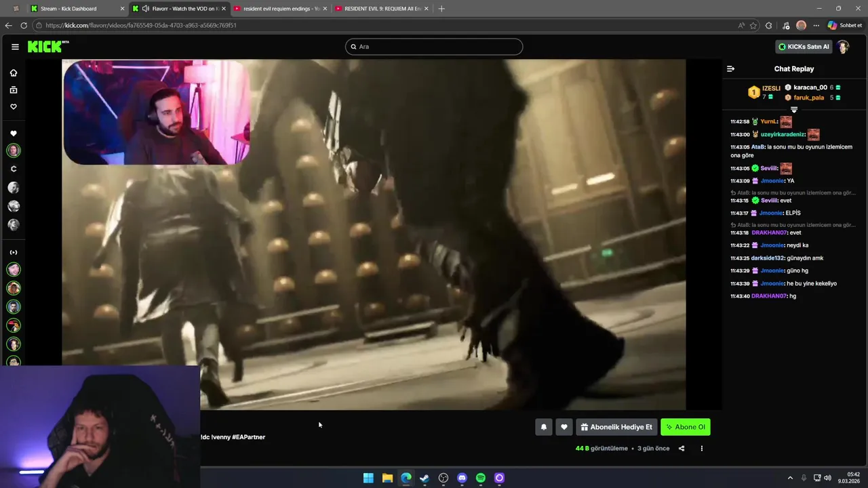868x488 pixels.
Task: Click the refresh icon in the Kick sidebar
Action: [14, 169]
